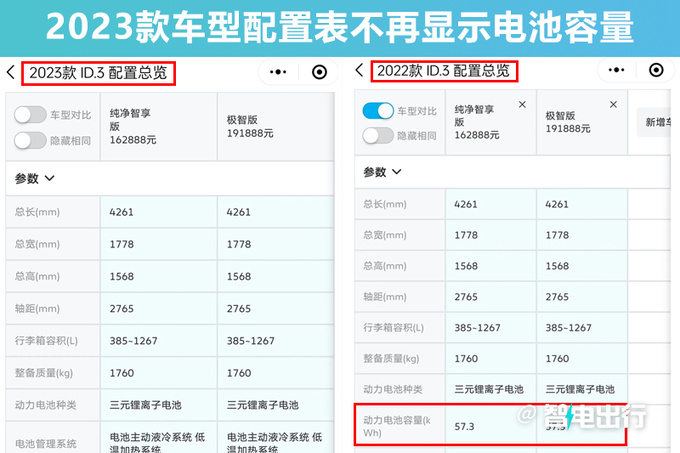Tap the target close icon in 2022款 panel

(656, 70)
